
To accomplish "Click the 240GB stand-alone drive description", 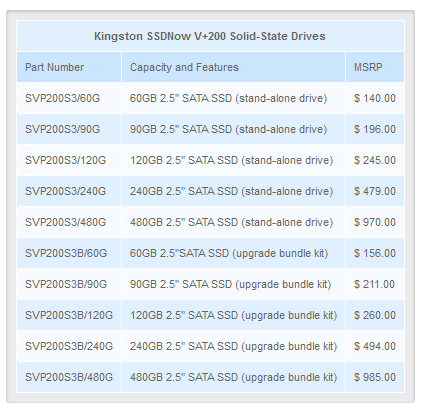I will point(231,191).
